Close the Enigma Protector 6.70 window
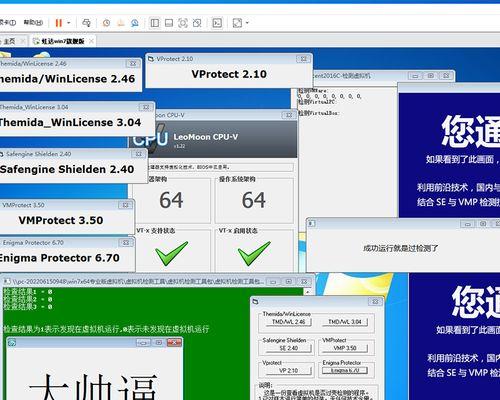 [x=126, y=243]
